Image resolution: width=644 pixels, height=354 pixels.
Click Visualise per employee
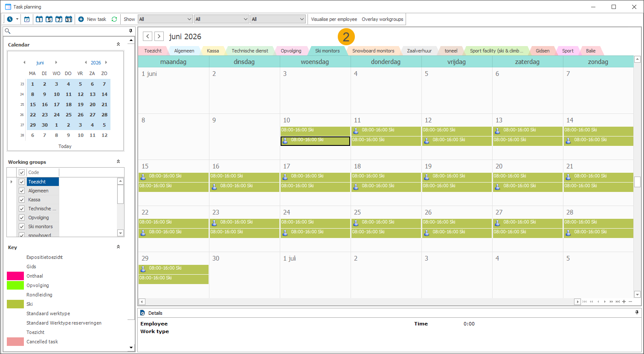click(x=334, y=19)
